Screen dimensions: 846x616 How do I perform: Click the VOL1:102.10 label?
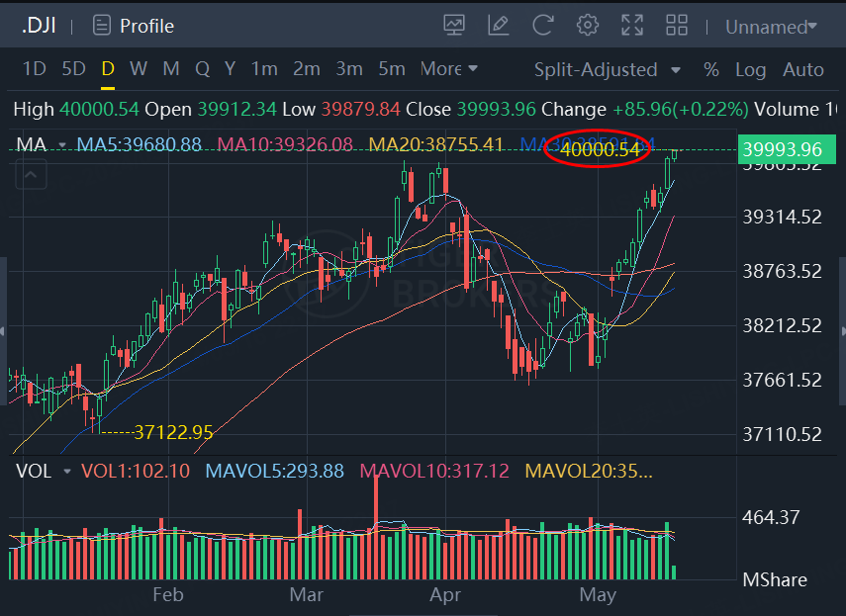(x=136, y=471)
